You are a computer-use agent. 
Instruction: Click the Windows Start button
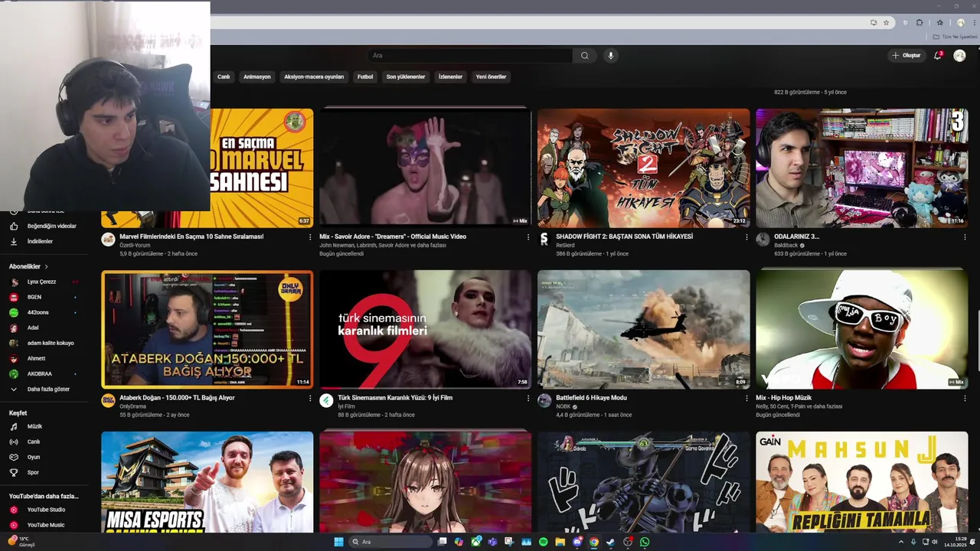(338, 542)
